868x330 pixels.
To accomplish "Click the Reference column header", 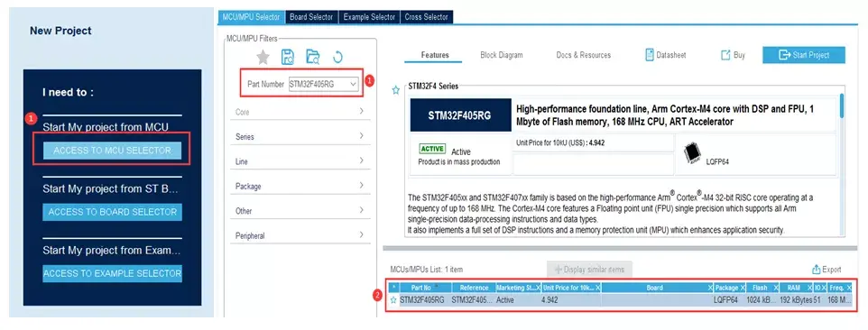I will click(474, 288).
